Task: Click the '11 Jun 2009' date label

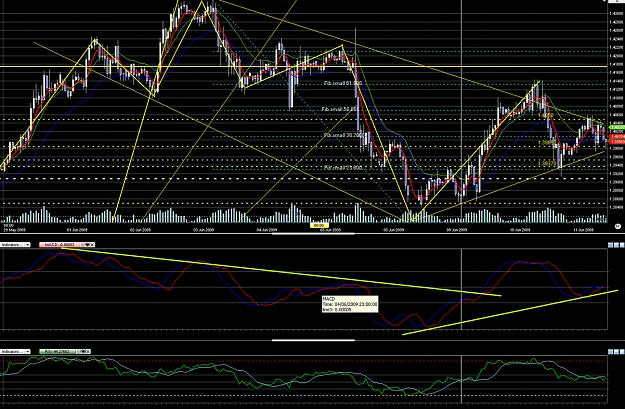Action: click(x=584, y=230)
